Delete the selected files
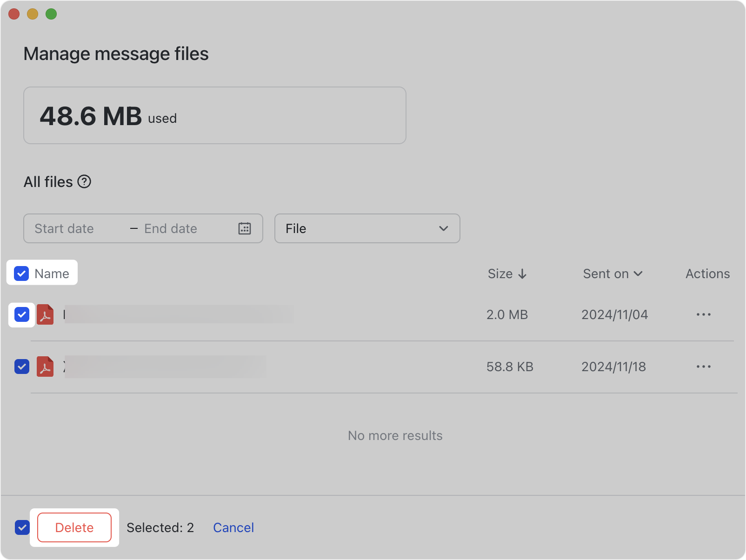746x560 pixels. [74, 527]
